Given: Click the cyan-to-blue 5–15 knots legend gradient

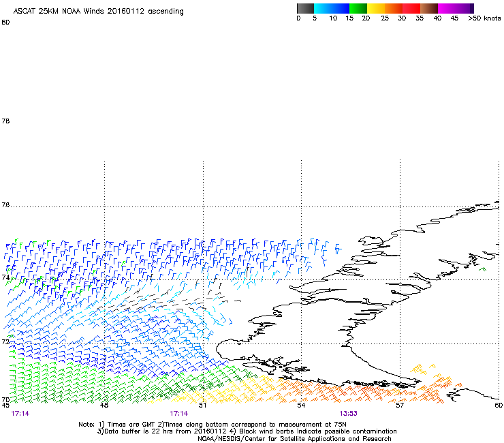Looking at the screenshot, I should tap(332, 8).
